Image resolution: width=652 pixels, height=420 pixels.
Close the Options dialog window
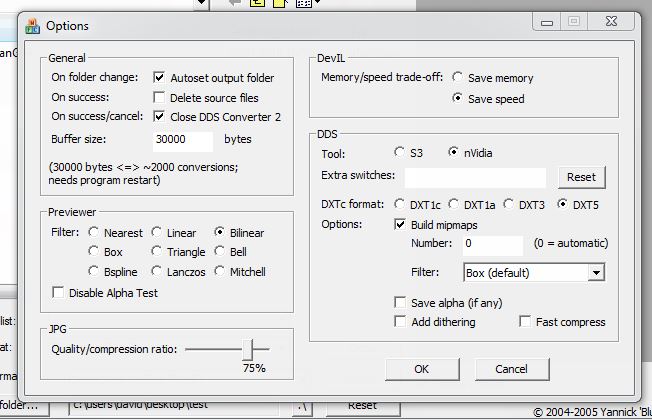click(611, 20)
